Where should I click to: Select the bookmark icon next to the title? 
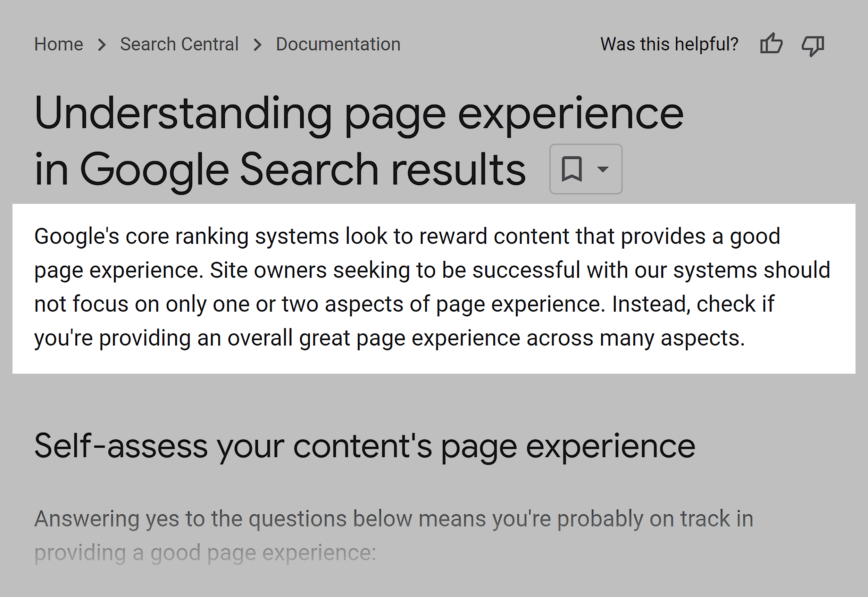pyautogui.click(x=572, y=169)
